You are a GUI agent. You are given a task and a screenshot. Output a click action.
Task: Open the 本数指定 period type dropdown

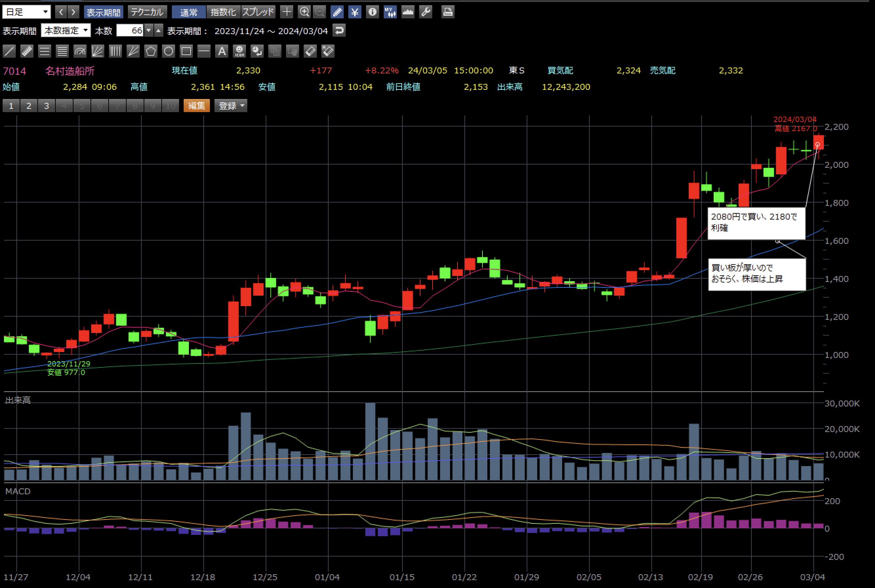(x=66, y=30)
